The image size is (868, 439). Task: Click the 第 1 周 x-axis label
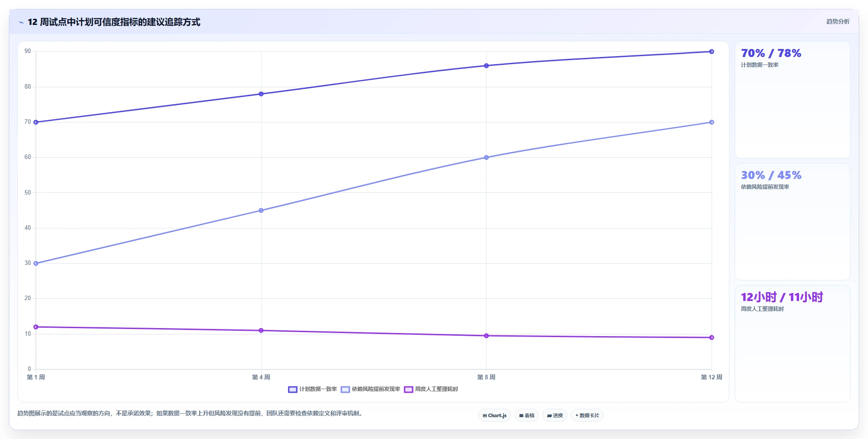(x=36, y=377)
